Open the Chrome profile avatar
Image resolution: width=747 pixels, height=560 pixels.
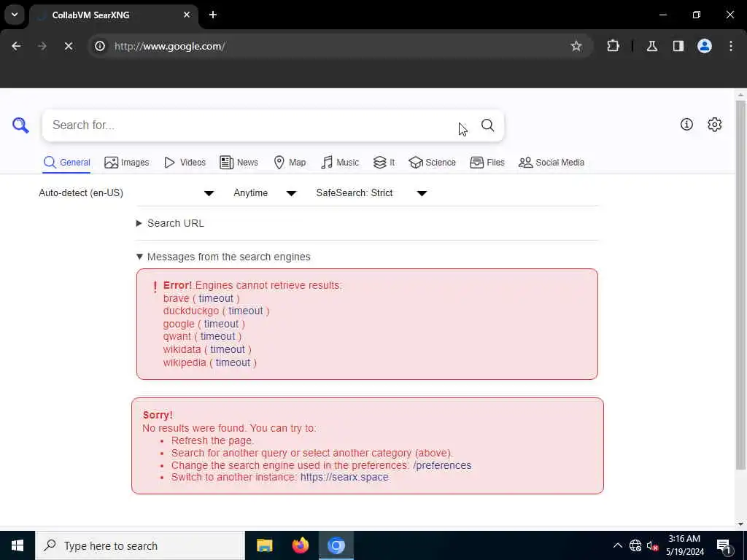tap(705, 46)
